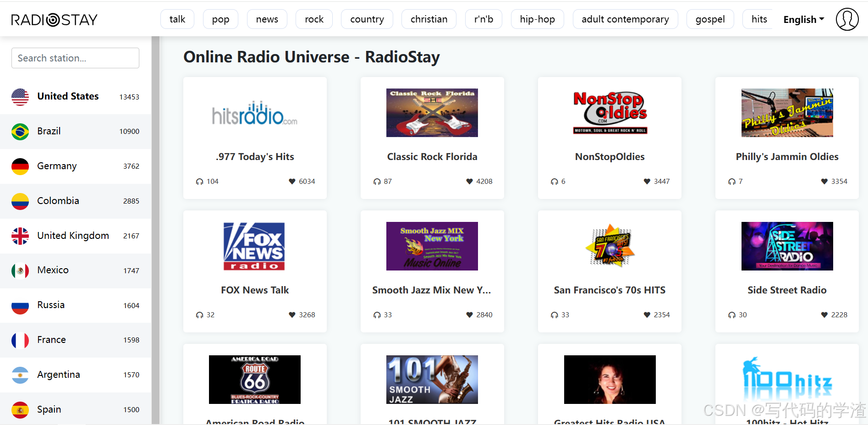Click the San Francisco's 70s star thumbnail

point(610,246)
